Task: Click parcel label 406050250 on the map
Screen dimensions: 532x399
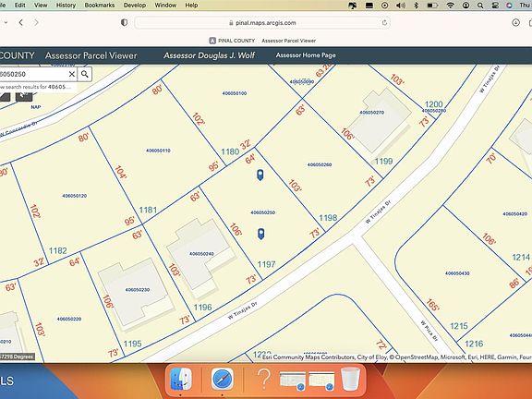Action: click(x=262, y=212)
